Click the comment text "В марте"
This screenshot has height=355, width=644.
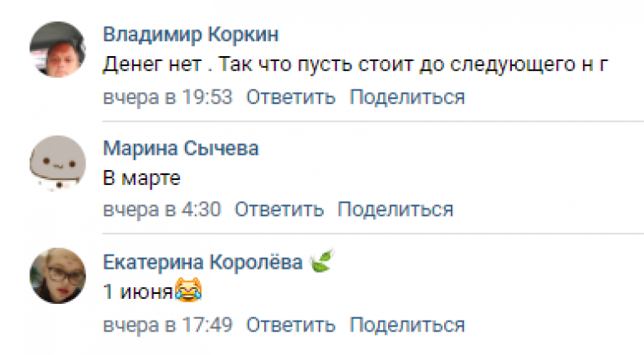click(141, 178)
